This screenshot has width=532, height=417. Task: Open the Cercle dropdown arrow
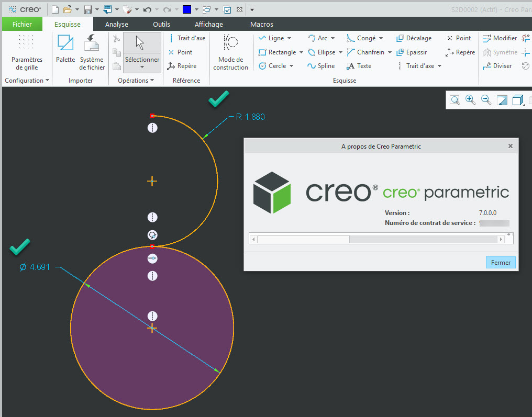[x=291, y=66]
